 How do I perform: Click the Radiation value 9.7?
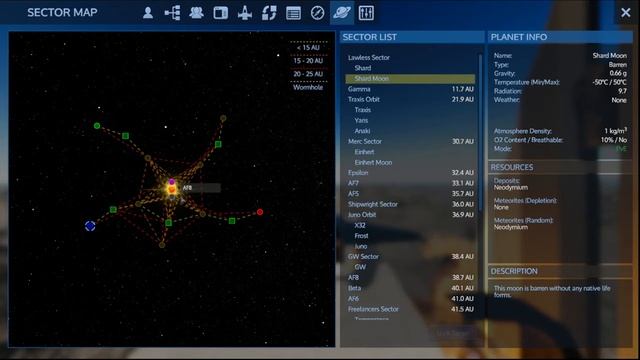click(x=622, y=91)
